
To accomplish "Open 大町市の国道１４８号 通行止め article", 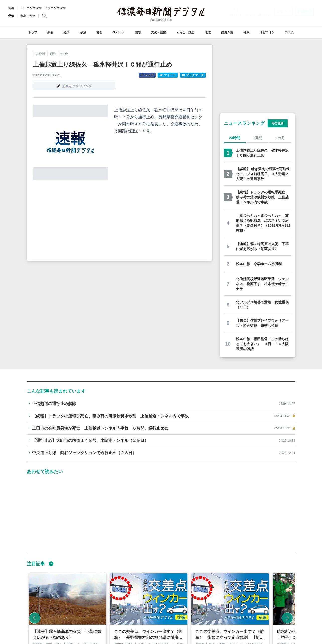I will tap(161, 440).
